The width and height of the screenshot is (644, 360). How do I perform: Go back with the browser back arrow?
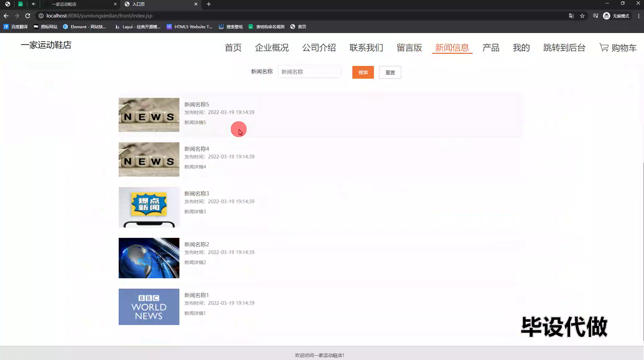(6, 16)
